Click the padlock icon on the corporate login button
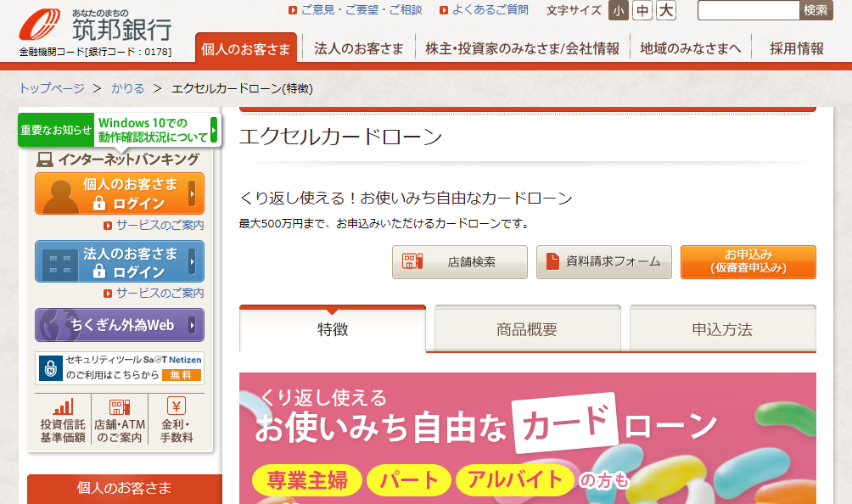The image size is (852, 504). (x=99, y=271)
